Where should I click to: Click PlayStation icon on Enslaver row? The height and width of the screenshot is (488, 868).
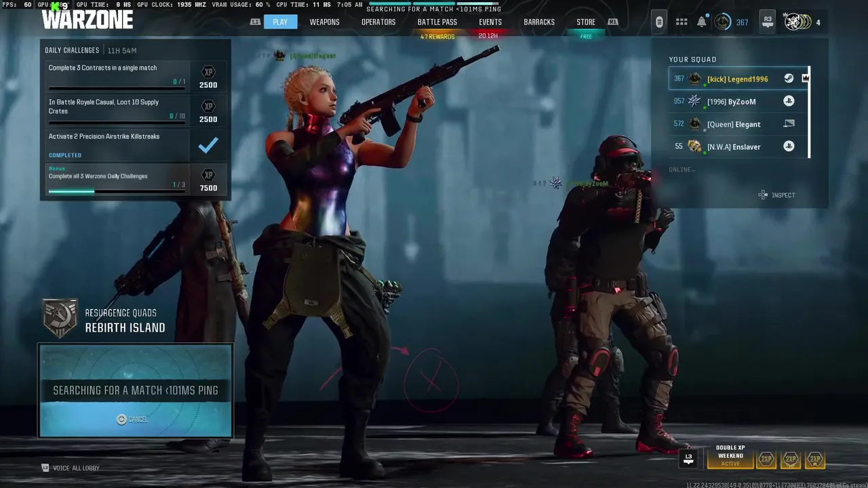[789, 146]
